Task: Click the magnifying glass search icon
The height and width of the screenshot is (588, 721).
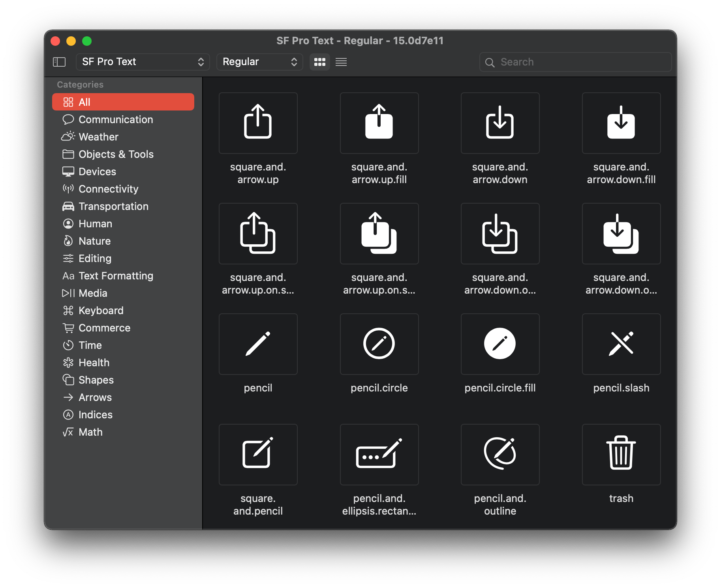Action: [x=490, y=62]
